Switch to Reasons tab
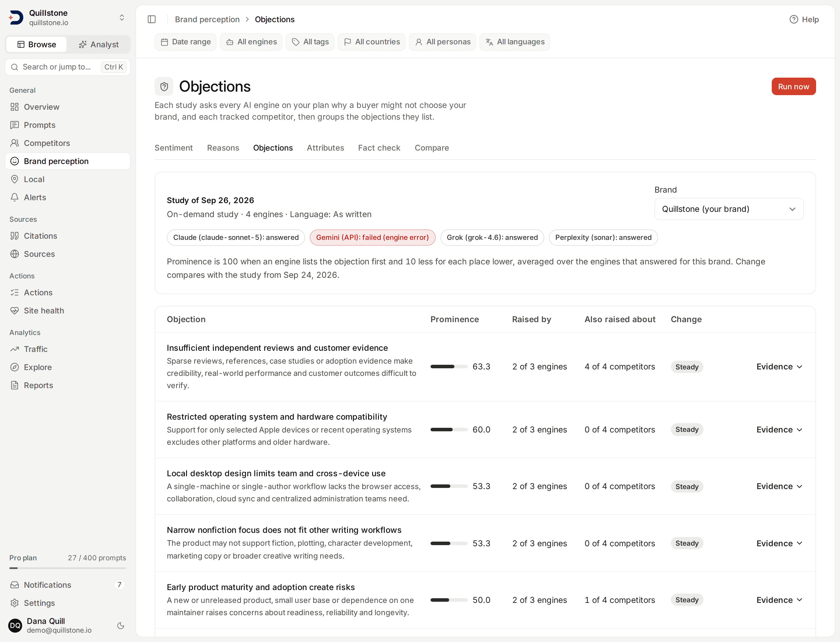The width and height of the screenshot is (840, 642). [x=223, y=148]
